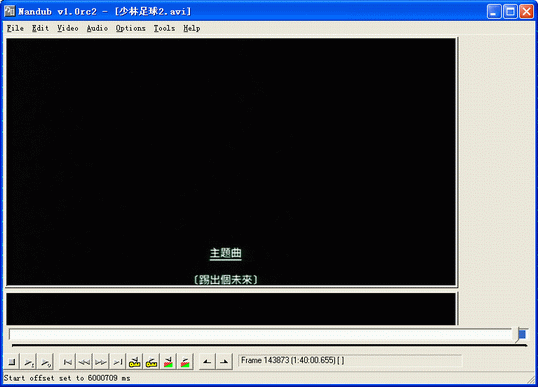The height and width of the screenshot is (387, 538).
Task: Click the next scene search icon
Action: [185, 362]
